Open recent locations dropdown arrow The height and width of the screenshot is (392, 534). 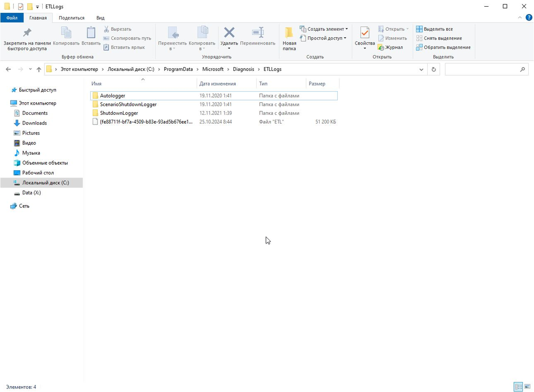(x=30, y=69)
